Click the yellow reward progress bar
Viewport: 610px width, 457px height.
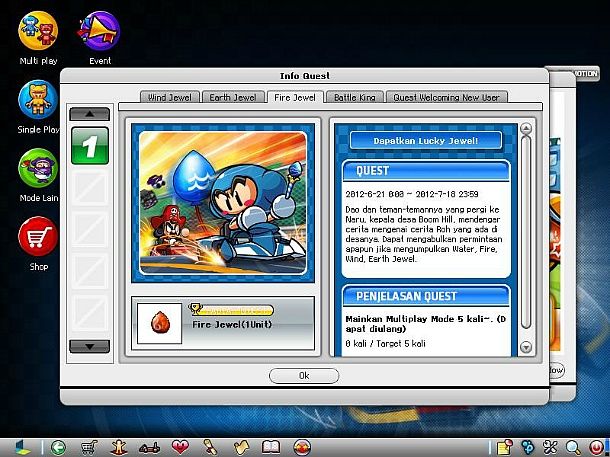[231, 310]
